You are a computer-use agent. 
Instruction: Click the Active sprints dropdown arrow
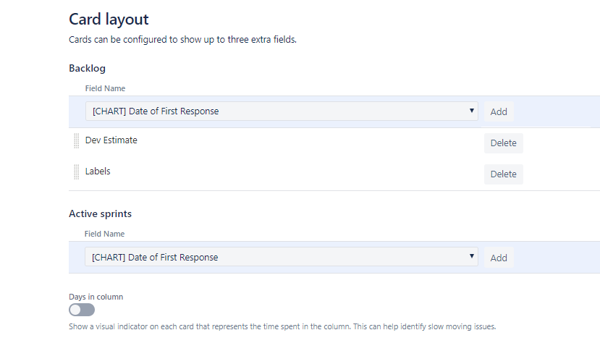tap(471, 256)
